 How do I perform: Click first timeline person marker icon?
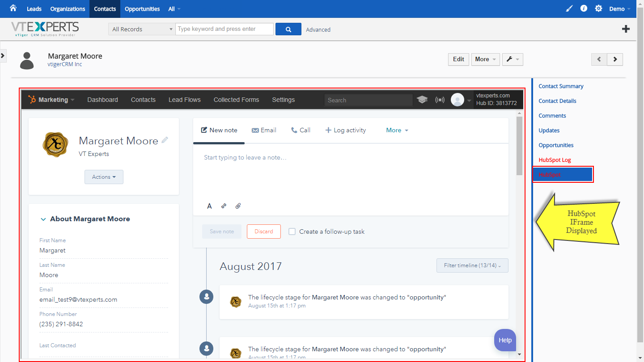(206, 297)
